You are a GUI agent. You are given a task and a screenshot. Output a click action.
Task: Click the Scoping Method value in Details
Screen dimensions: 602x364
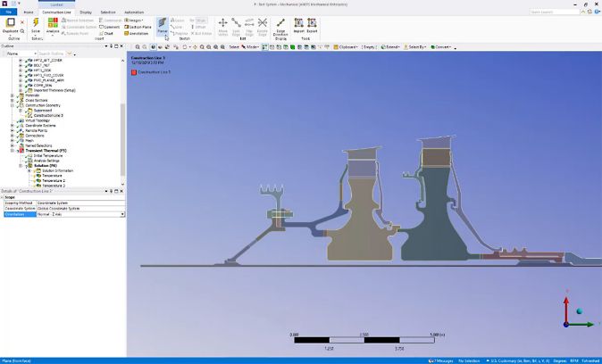(80, 203)
